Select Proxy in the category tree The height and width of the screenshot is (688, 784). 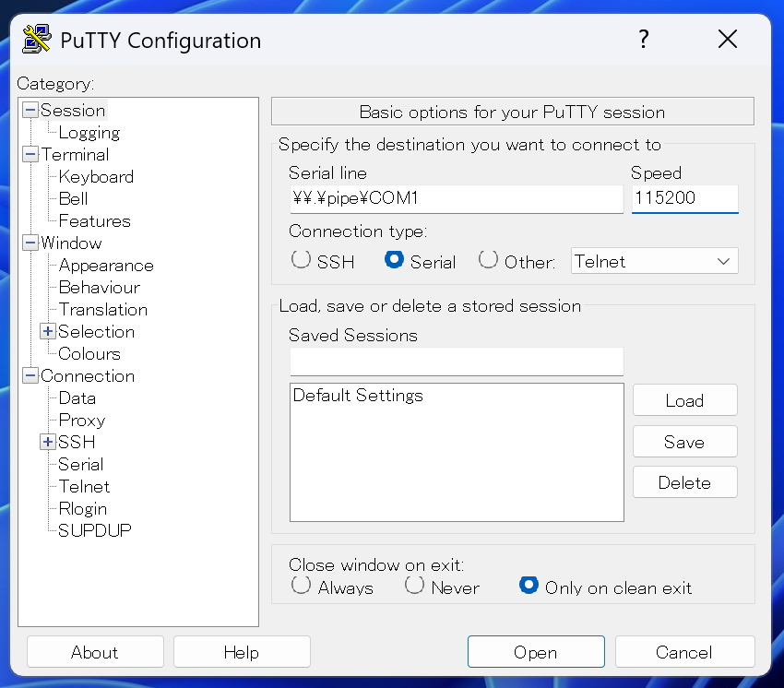point(81,420)
